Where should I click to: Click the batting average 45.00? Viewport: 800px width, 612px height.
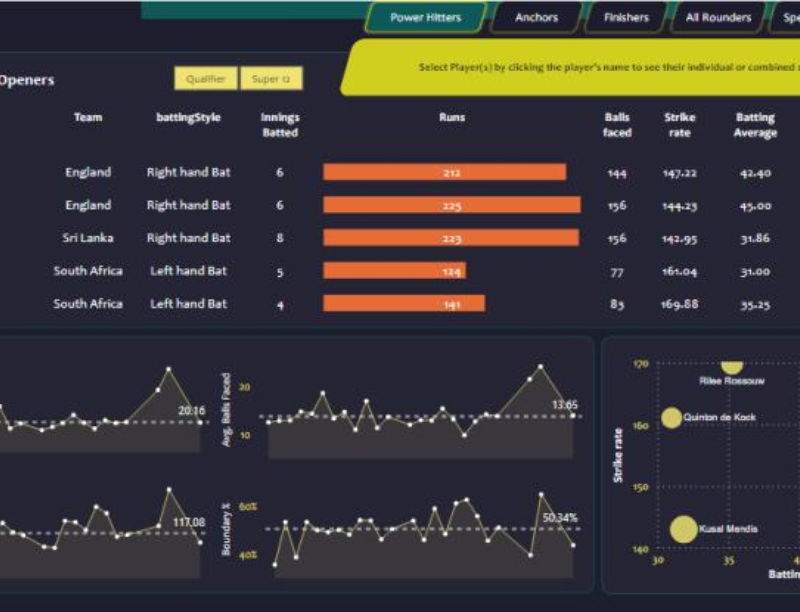click(755, 206)
